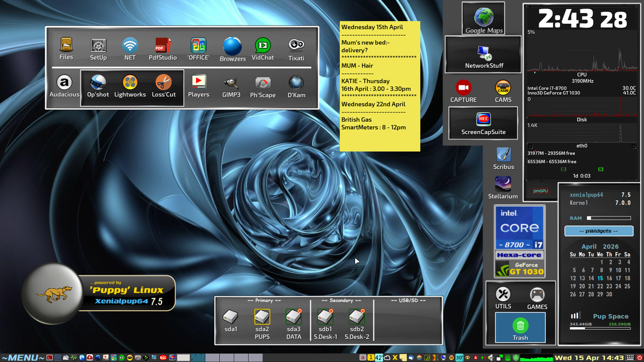Open the terminal icon in taskbar
Screen dimensions: 644x362
[49, 357]
